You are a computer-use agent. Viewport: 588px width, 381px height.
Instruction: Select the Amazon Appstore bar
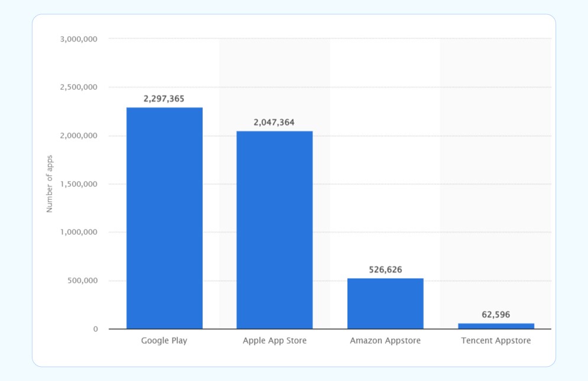(x=385, y=303)
